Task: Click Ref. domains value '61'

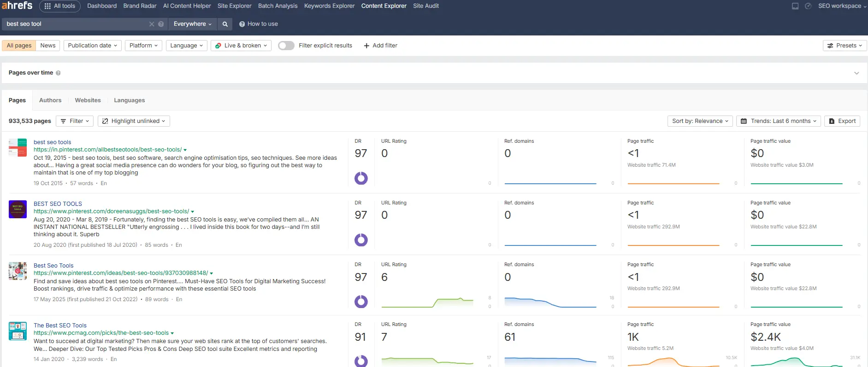Action: coord(510,337)
